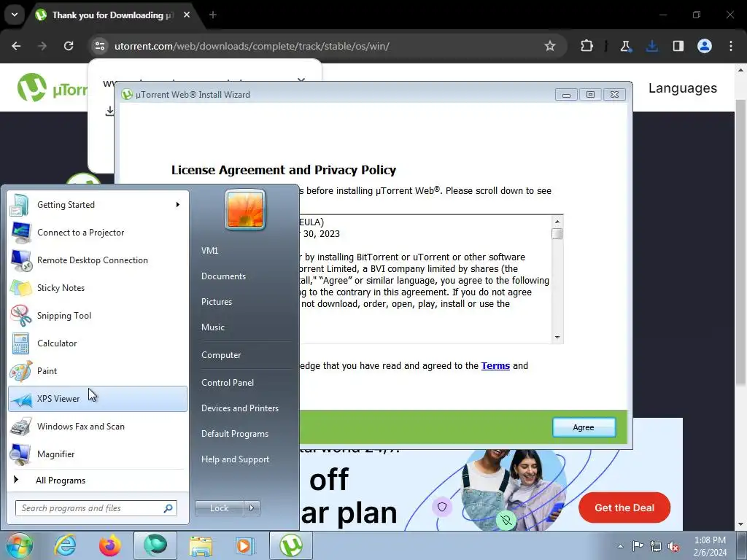Image resolution: width=747 pixels, height=560 pixels.
Task: Click Action Center flag tray icon
Action: [x=638, y=546]
